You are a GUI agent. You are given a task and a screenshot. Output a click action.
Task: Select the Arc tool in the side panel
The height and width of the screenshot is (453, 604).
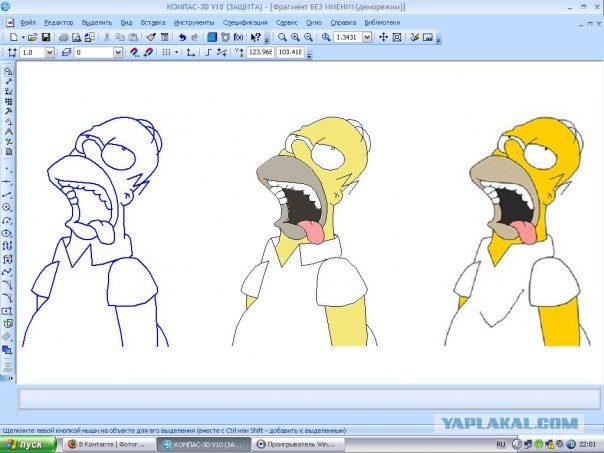[x=7, y=220]
